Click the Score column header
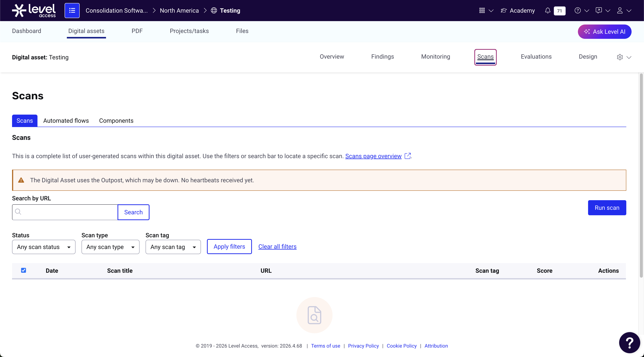Image resolution: width=644 pixels, height=357 pixels. (545, 271)
